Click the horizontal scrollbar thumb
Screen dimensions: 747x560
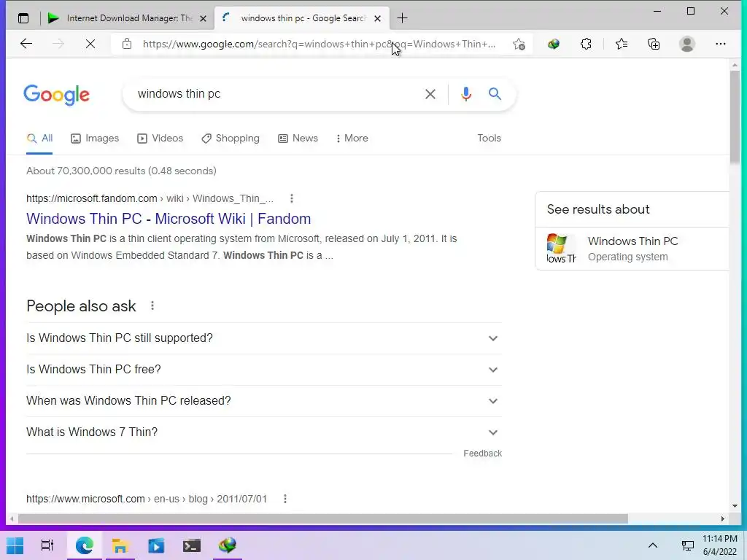[323, 518]
